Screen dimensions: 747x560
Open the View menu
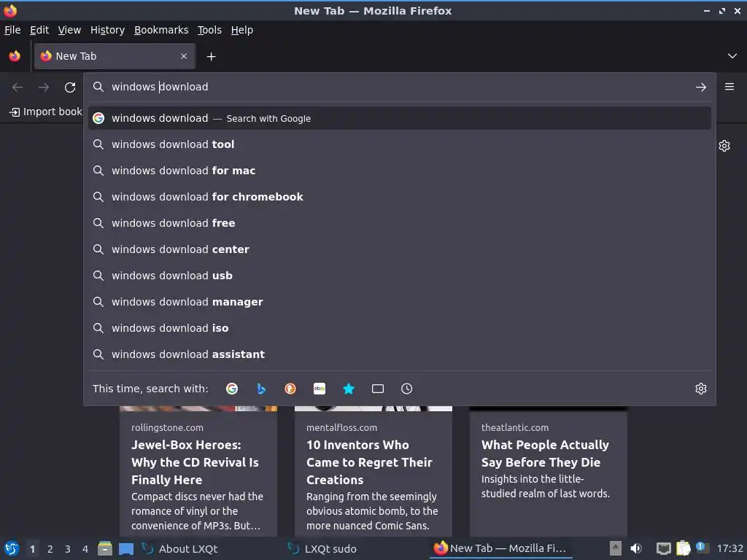[x=69, y=30]
